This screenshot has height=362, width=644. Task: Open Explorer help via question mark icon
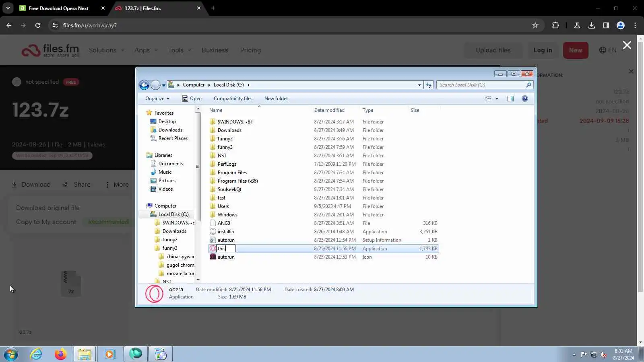[524, 99]
